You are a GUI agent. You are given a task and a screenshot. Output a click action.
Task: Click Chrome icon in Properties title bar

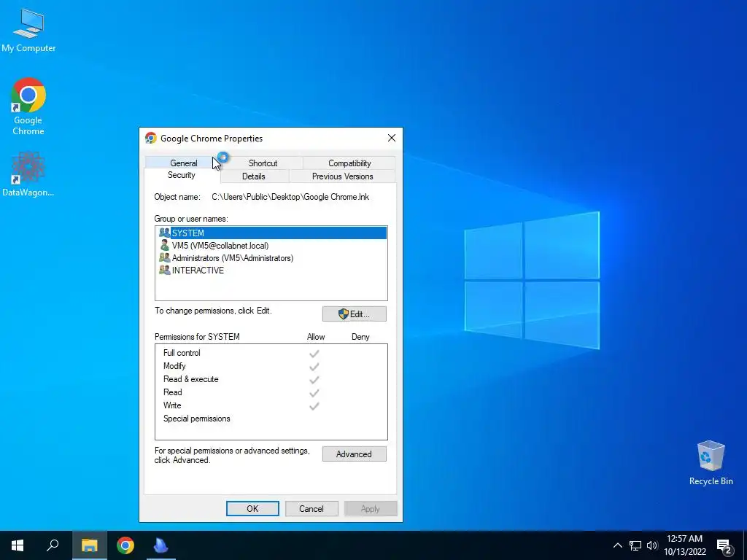click(x=151, y=138)
